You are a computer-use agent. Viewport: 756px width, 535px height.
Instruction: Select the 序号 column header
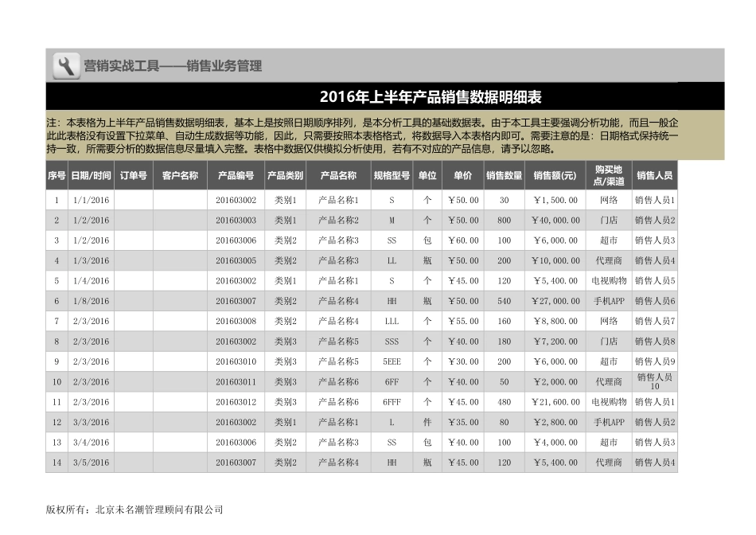(56, 176)
